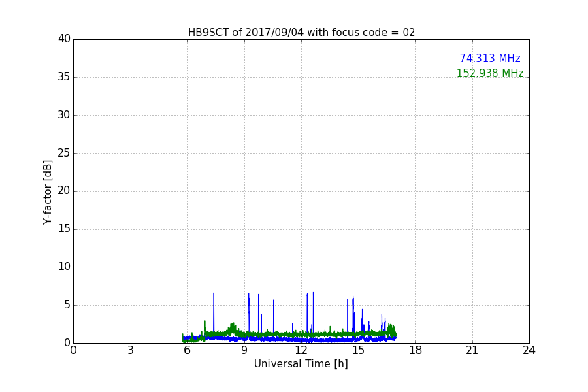This screenshot has height=392, width=588.
Task: Click the plot title HB9SCT of 2017/09/04
Action: pos(301,33)
